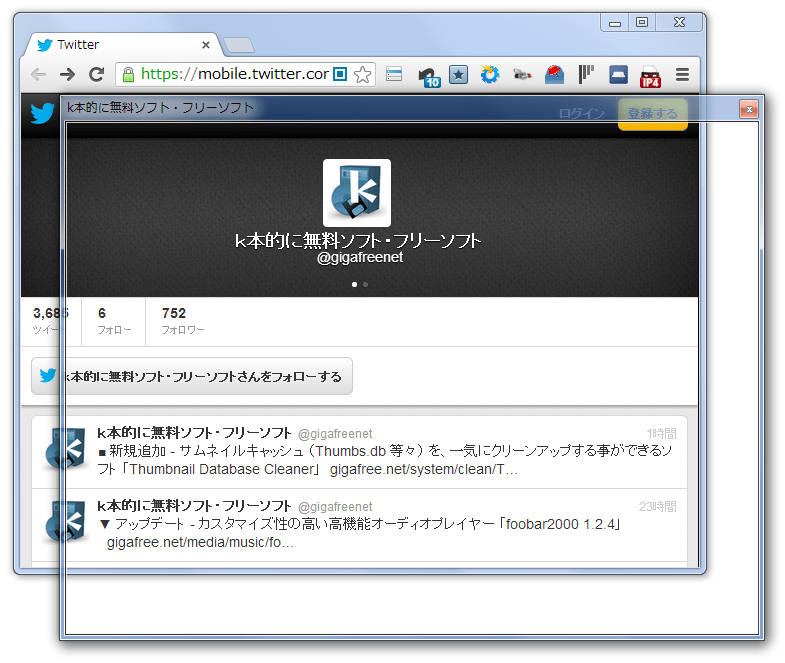Click the green padlock security icon
This screenshot has width=785, height=663.
point(128,75)
